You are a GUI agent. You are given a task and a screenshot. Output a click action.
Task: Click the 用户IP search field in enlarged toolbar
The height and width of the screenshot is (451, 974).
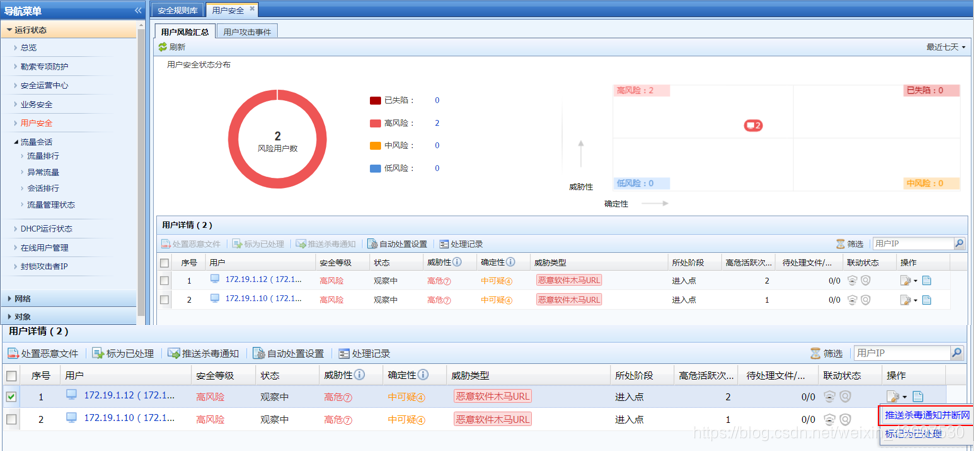pos(902,353)
